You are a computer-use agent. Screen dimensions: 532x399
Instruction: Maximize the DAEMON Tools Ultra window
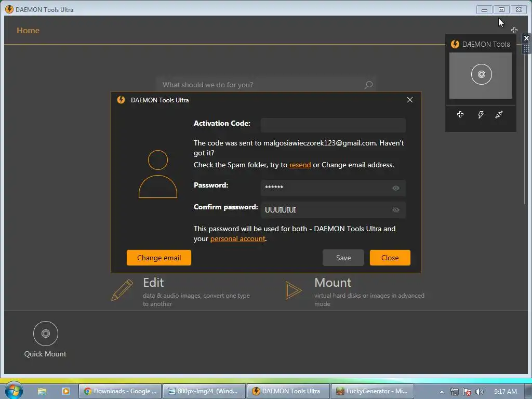501,10
